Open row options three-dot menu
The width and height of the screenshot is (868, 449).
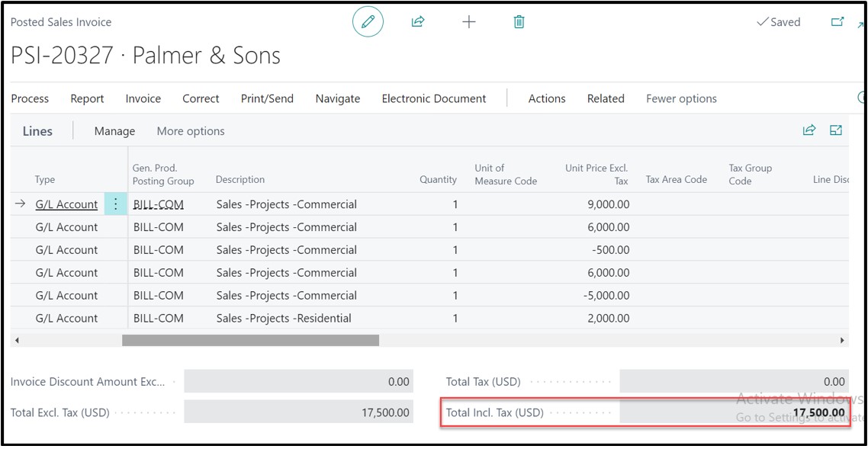[x=116, y=204]
